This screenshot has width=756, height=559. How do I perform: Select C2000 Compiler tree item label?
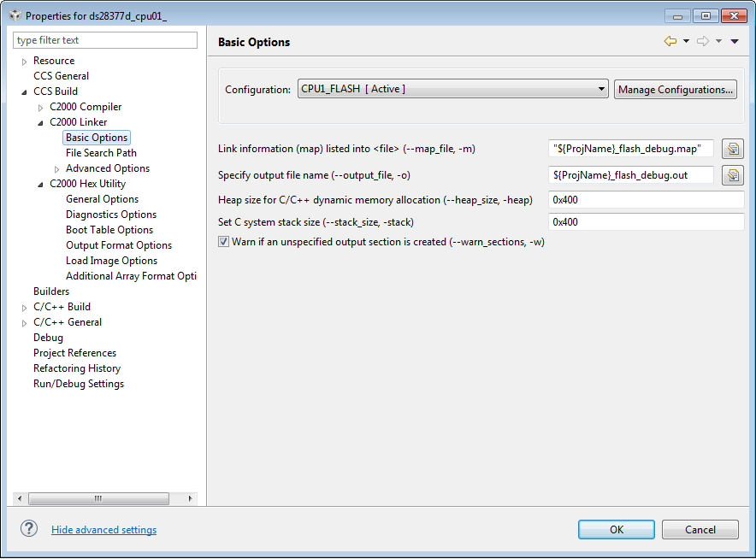86,107
